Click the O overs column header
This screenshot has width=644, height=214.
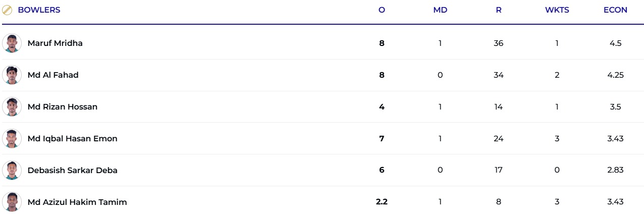tap(382, 10)
